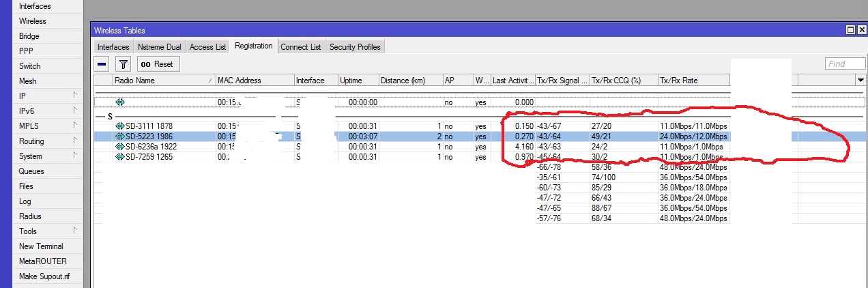Screen dimensions: 868x288
Task: Sort by Tx/Rx CCQ (%) column header
Action: (x=623, y=81)
